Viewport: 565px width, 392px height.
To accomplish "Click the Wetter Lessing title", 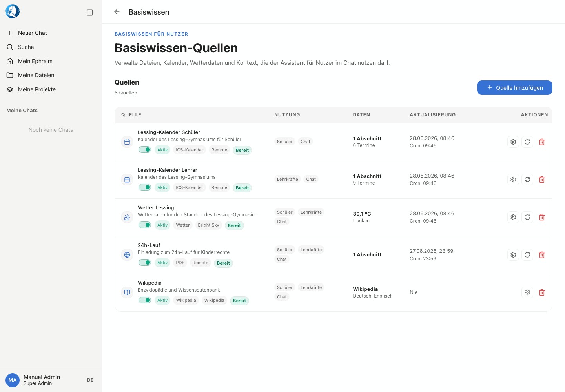I will [x=156, y=208].
